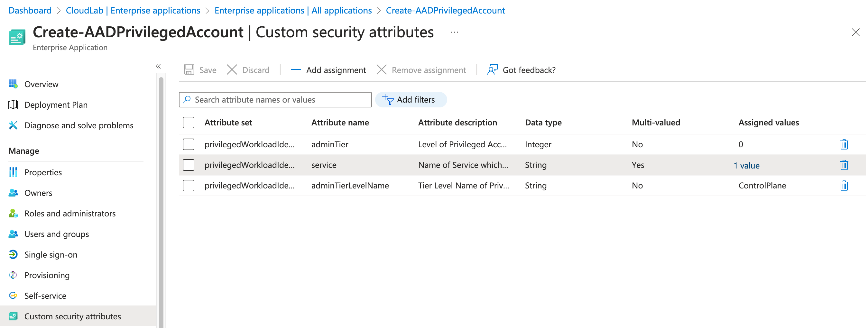Click the Remove assignment X icon
The height and width of the screenshot is (328, 868).
tap(381, 70)
